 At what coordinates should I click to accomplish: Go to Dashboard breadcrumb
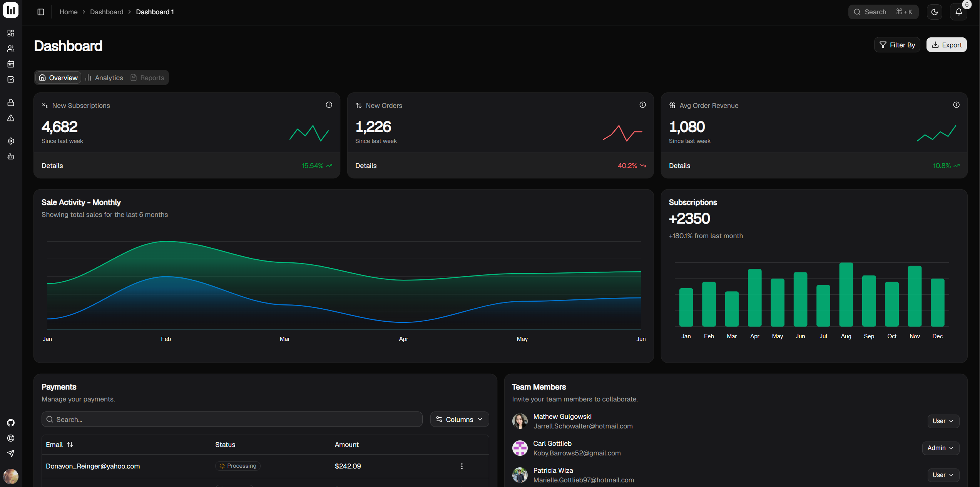(x=107, y=12)
